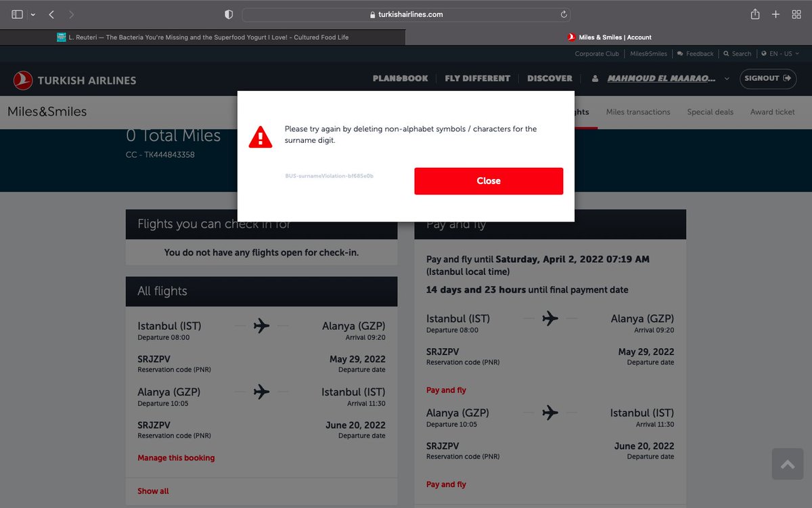
Task: Open the Corporate Club link
Action: [x=597, y=54]
